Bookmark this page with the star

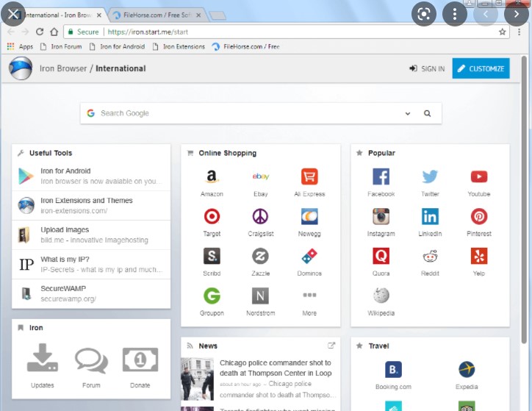502,32
